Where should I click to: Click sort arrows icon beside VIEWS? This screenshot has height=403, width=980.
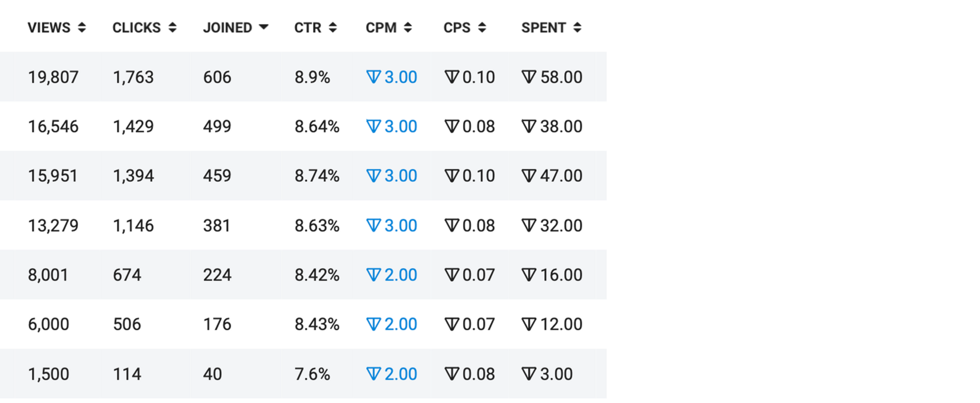coord(82,27)
